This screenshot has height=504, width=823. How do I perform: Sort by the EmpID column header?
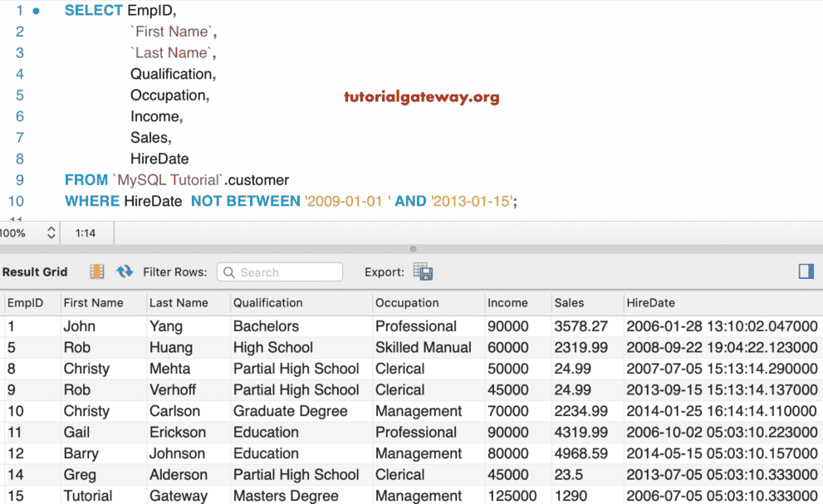pos(25,303)
